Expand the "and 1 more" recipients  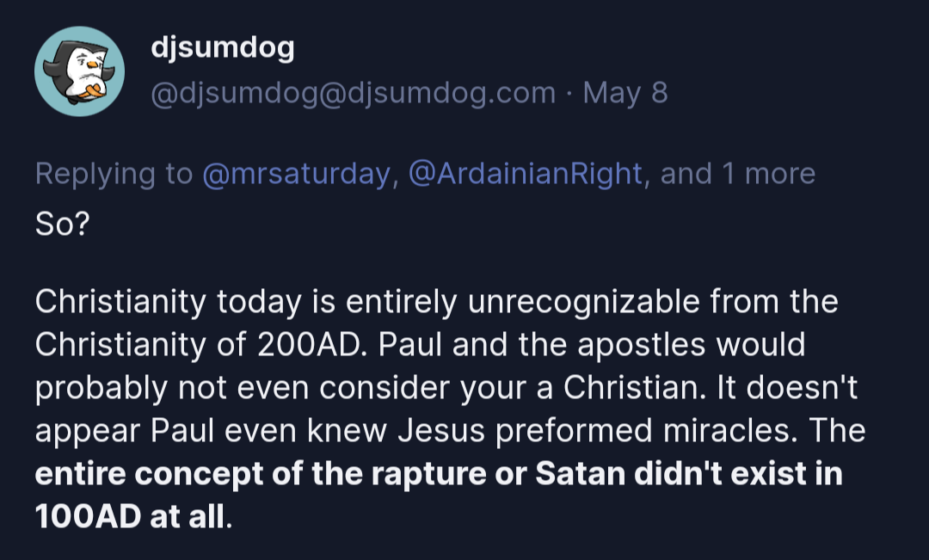tap(738, 174)
